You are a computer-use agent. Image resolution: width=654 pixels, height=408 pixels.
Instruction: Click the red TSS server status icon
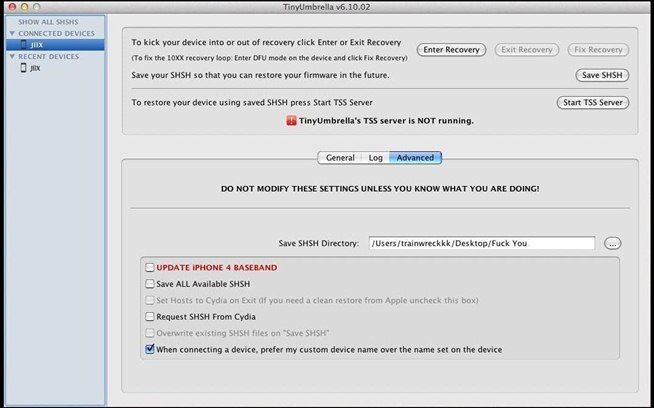coord(291,121)
